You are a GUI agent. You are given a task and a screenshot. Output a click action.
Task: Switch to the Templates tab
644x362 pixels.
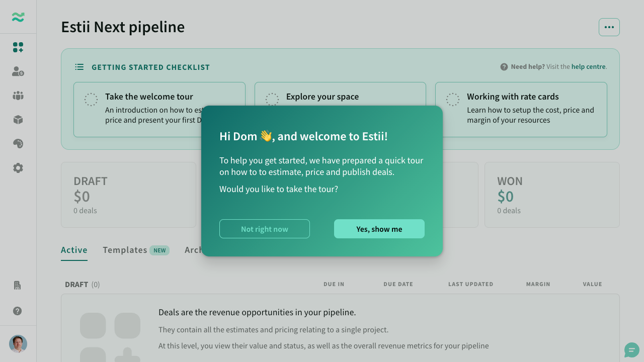click(136, 250)
